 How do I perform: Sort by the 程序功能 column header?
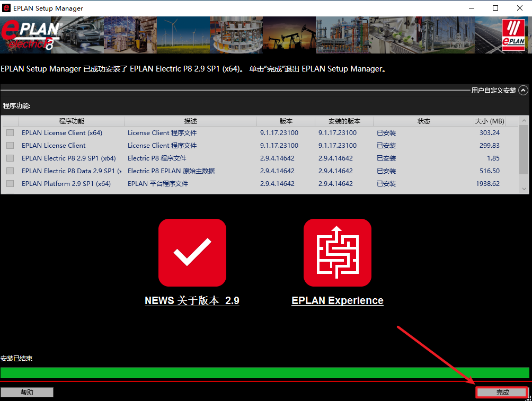point(72,121)
